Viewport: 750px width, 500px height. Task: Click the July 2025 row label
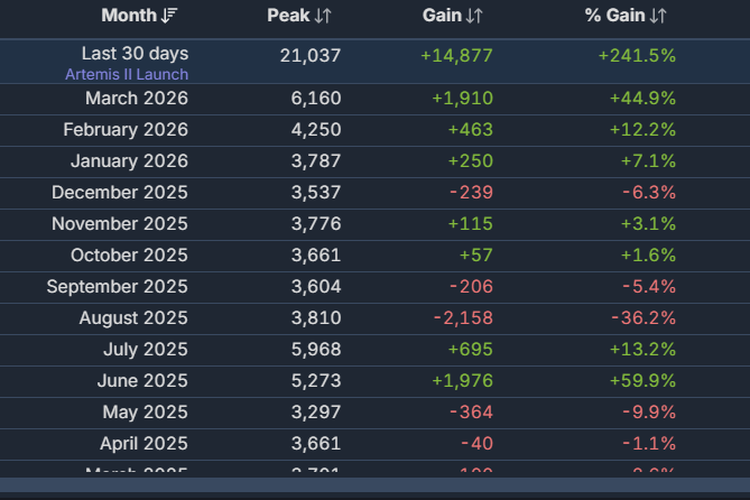145,350
